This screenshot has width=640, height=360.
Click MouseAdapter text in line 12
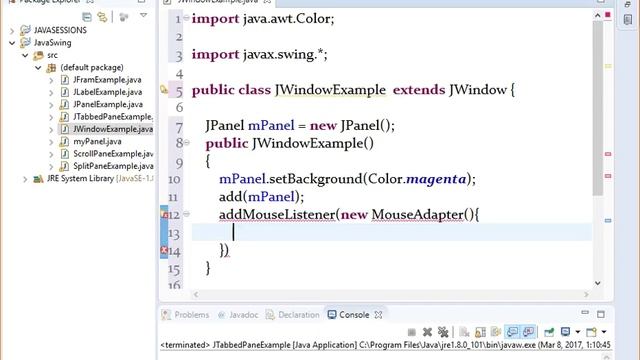[418, 214]
